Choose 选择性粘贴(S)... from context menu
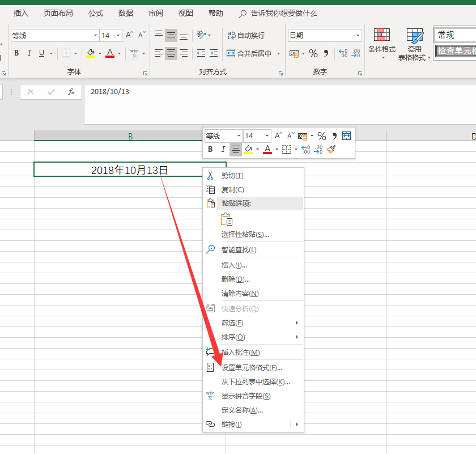476x454 pixels. pos(253,235)
